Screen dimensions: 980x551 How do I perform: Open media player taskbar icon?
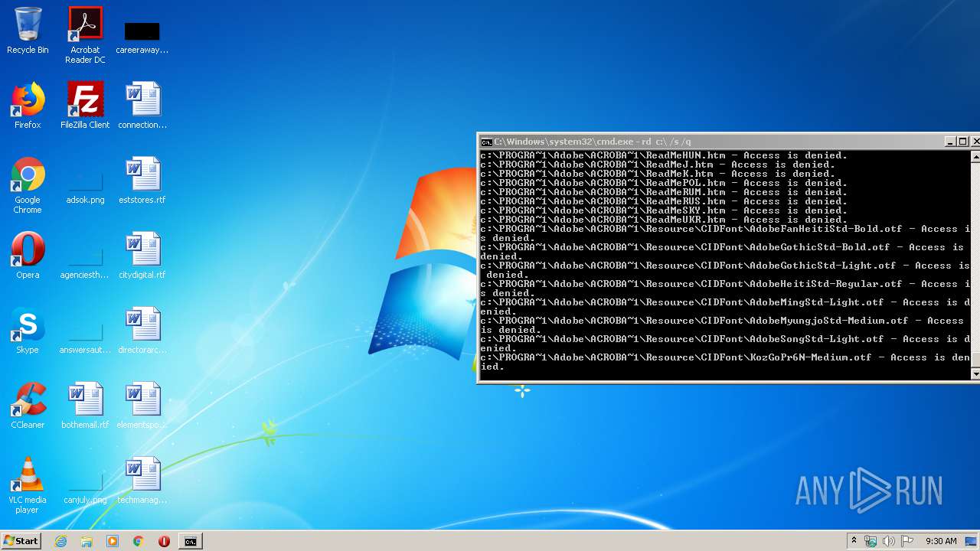point(113,541)
